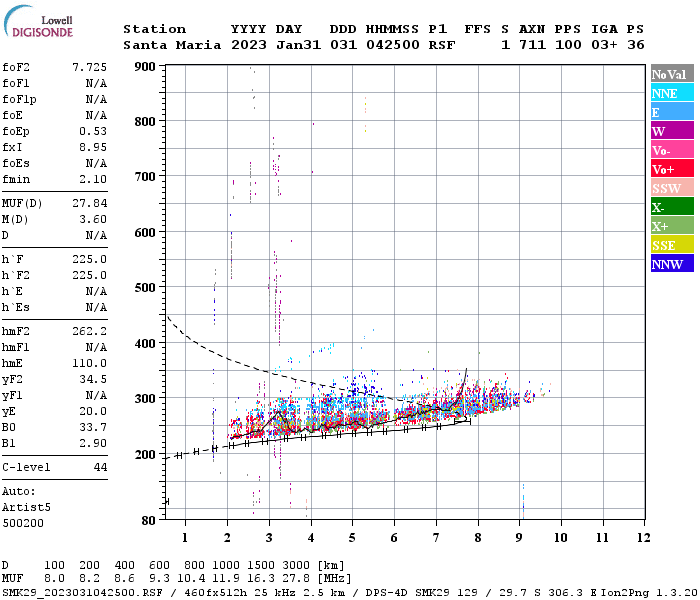Screen dimensions: 700x600
Task: Click the 5 MHz x-axis label
Action: point(352,538)
